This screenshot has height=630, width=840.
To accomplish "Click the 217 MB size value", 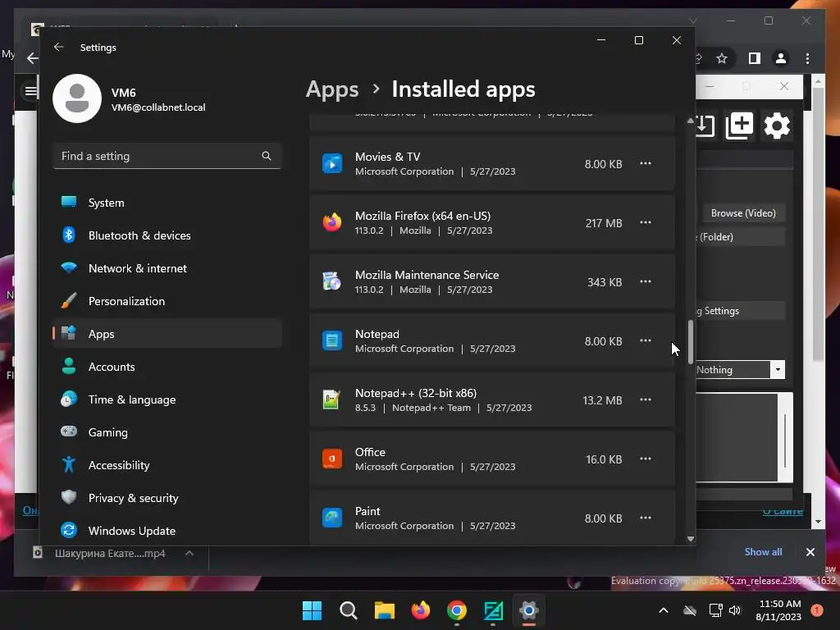I will (x=603, y=223).
